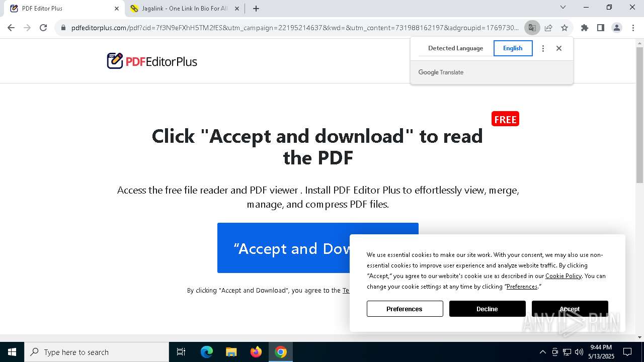Viewport: 644px width, 362px height.
Task: Select the Detected Language translate tab
Action: 455,48
